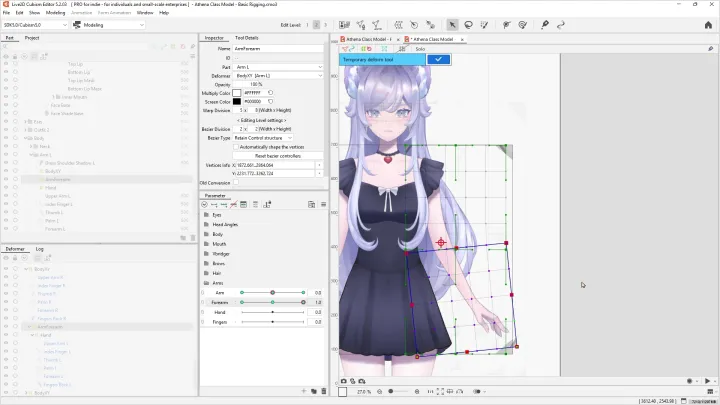Click the Forearm parameter slider
This screenshot has width=720, height=405.
(272, 302)
